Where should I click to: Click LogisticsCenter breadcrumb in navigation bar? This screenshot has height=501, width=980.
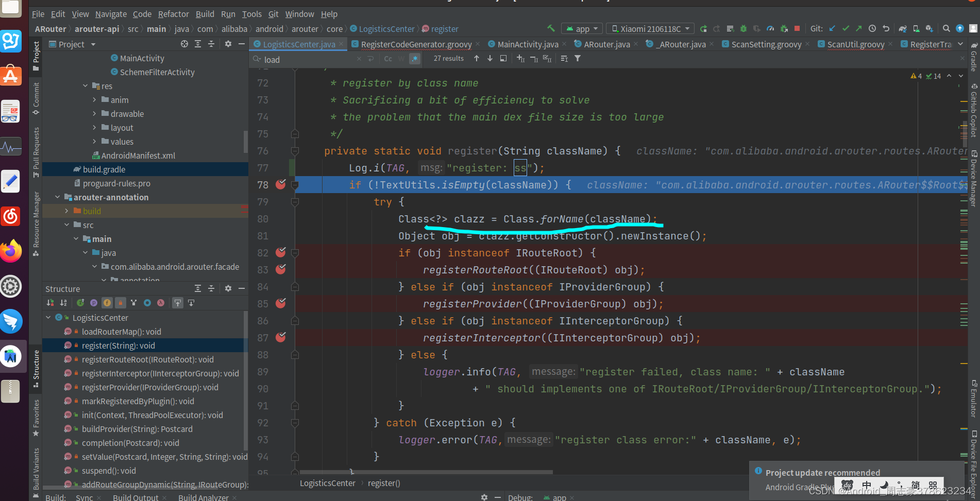[386, 29]
